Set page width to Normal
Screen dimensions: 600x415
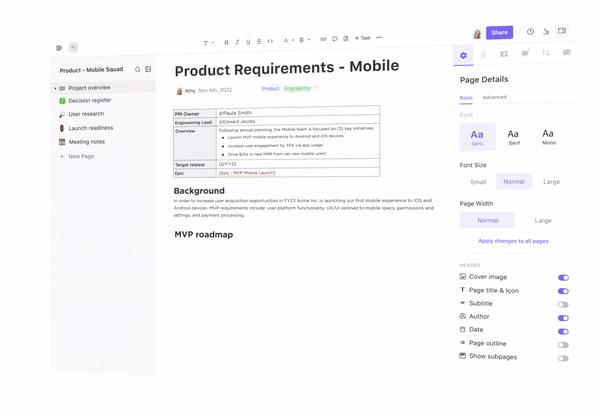pyautogui.click(x=487, y=220)
